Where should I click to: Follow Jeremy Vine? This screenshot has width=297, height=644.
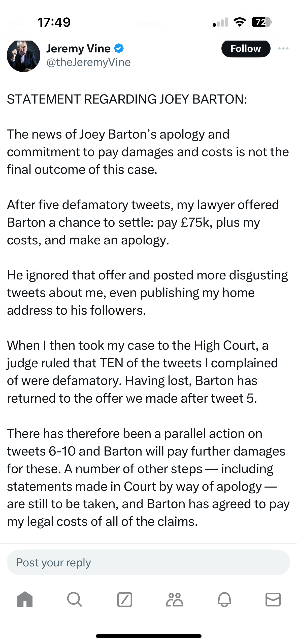[x=246, y=48]
